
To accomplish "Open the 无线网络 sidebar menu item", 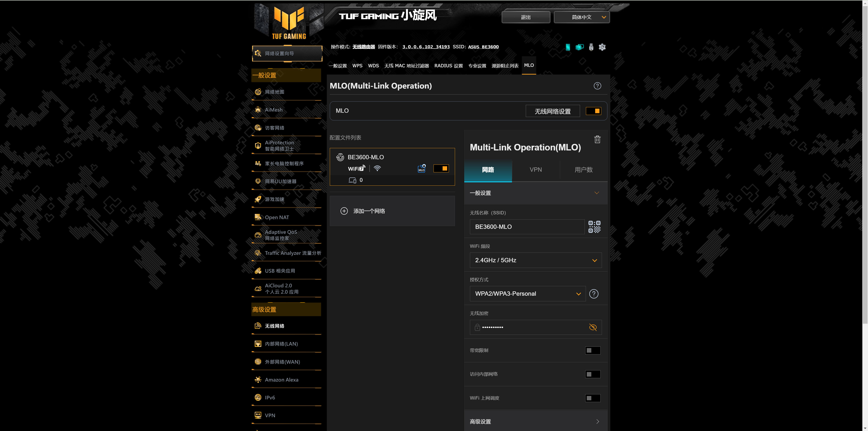I will (x=287, y=326).
